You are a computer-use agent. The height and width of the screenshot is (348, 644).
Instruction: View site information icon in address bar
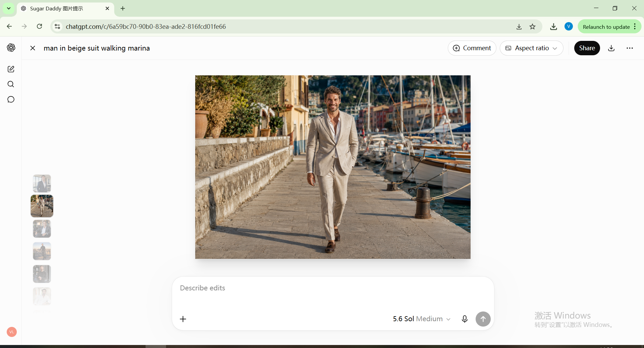[57, 26]
